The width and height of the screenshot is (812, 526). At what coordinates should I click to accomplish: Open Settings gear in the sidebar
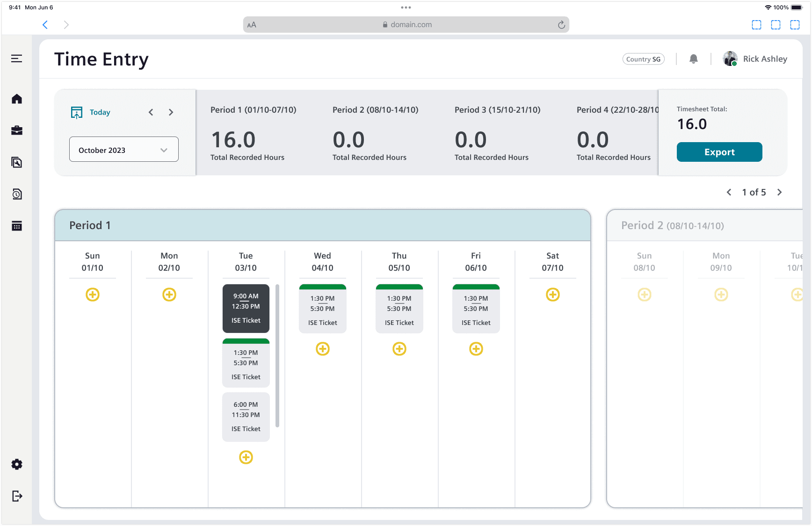[x=17, y=464]
